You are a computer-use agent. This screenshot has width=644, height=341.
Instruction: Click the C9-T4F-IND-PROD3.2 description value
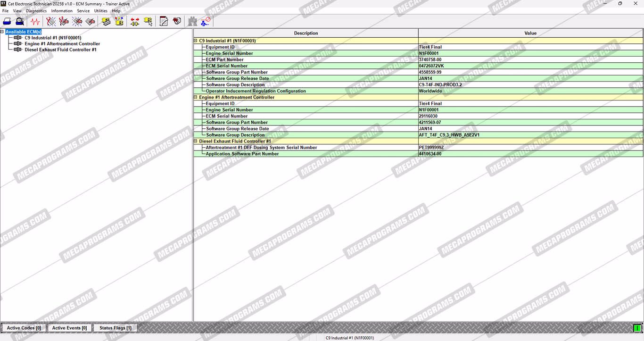(x=440, y=85)
